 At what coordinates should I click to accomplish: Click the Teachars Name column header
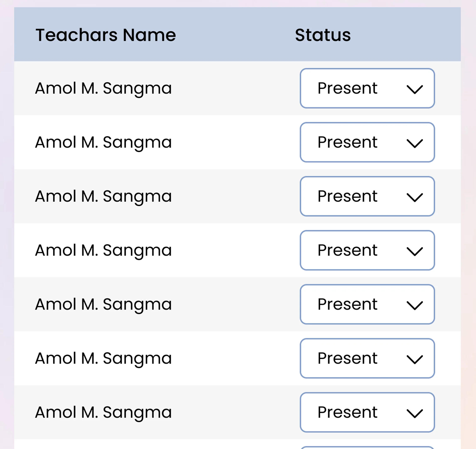click(106, 35)
